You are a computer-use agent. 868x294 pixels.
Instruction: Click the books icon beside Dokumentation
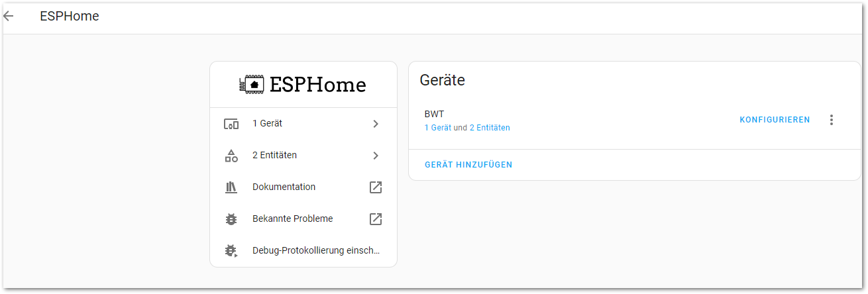click(x=231, y=187)
